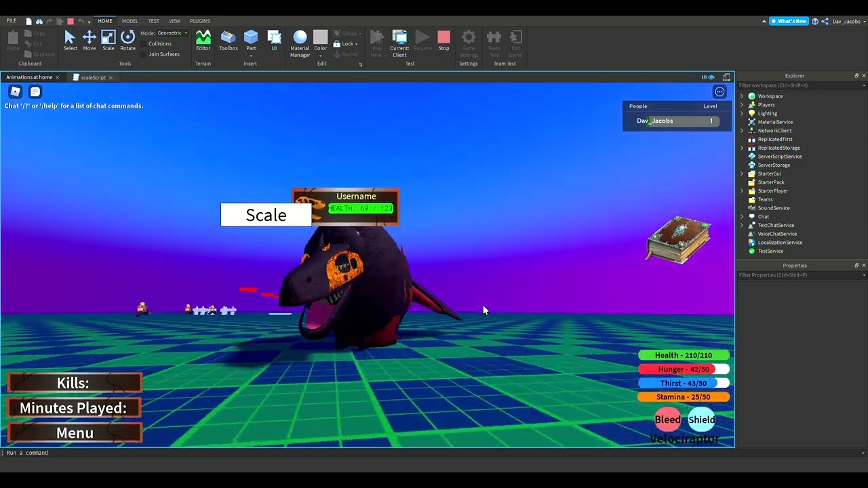Viewport: 868px width, 488px height.
Task: Open the Material Manager
Action: [300, 43]
